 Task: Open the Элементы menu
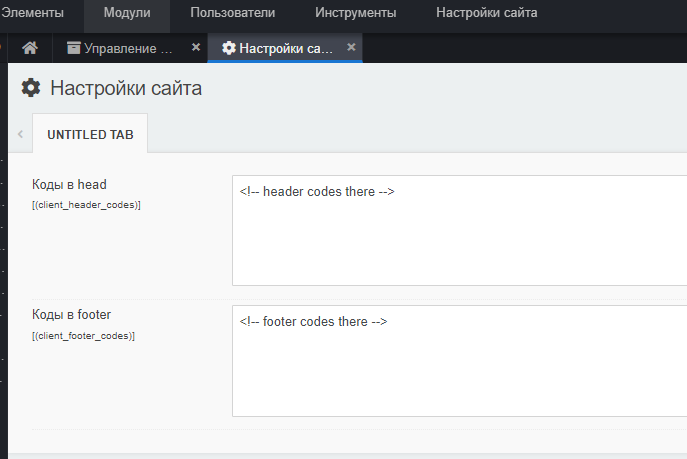pyautogui.click(x=32, y=13)
